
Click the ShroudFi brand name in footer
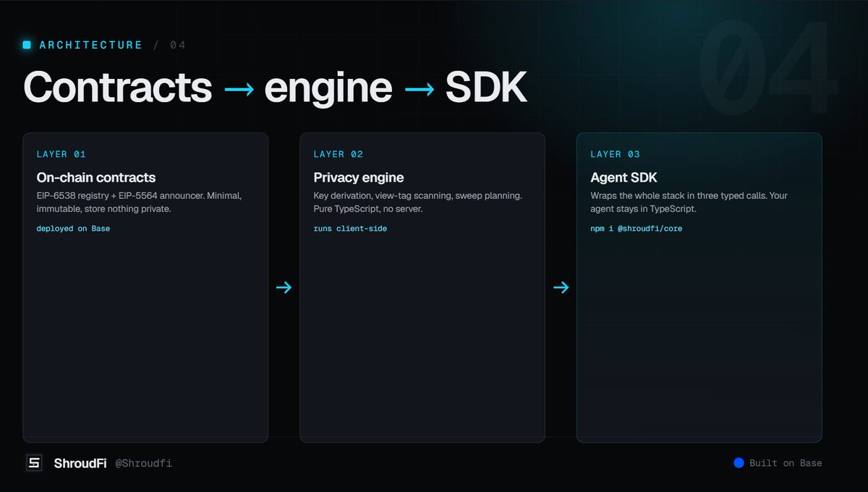pos(80,463)
